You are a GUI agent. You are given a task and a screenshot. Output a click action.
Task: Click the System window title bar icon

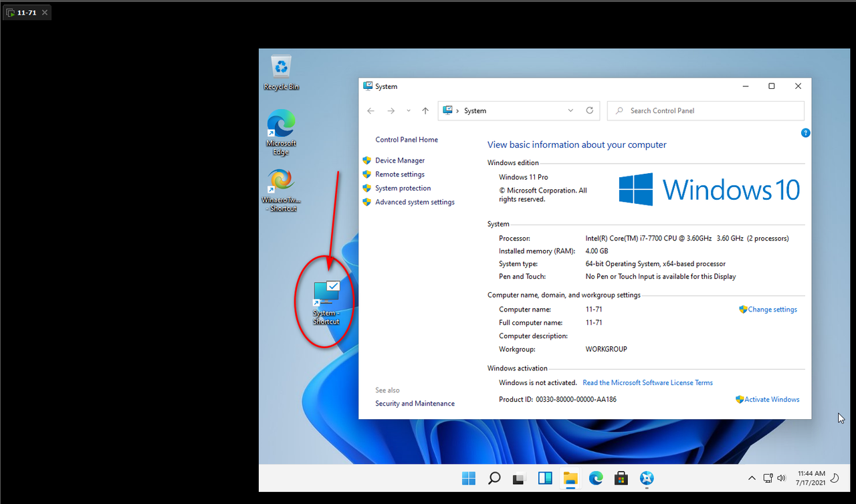pos(367,86)
